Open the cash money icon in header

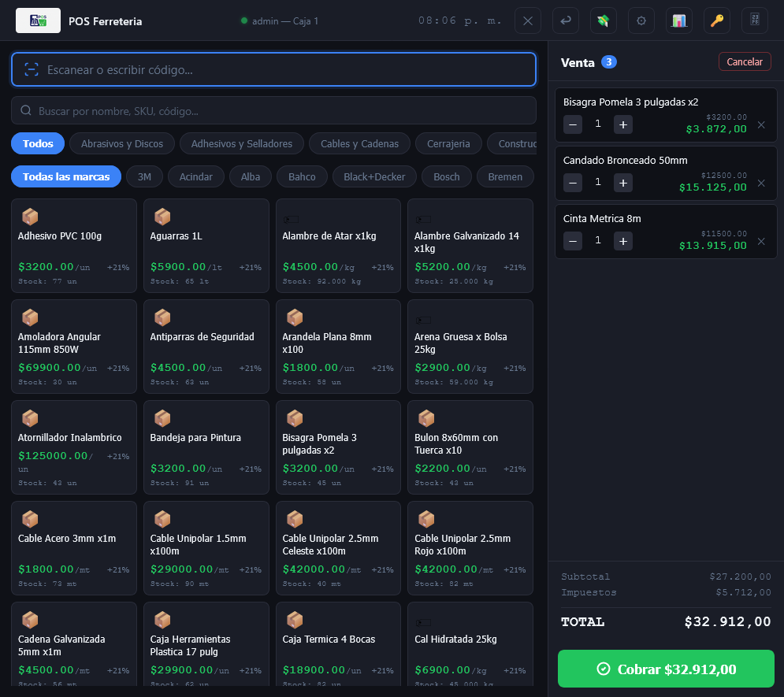coord(603,20)
